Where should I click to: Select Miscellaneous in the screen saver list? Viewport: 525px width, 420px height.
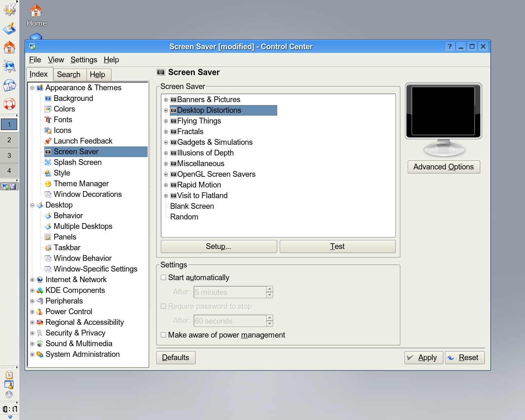(x=201, y=164)
